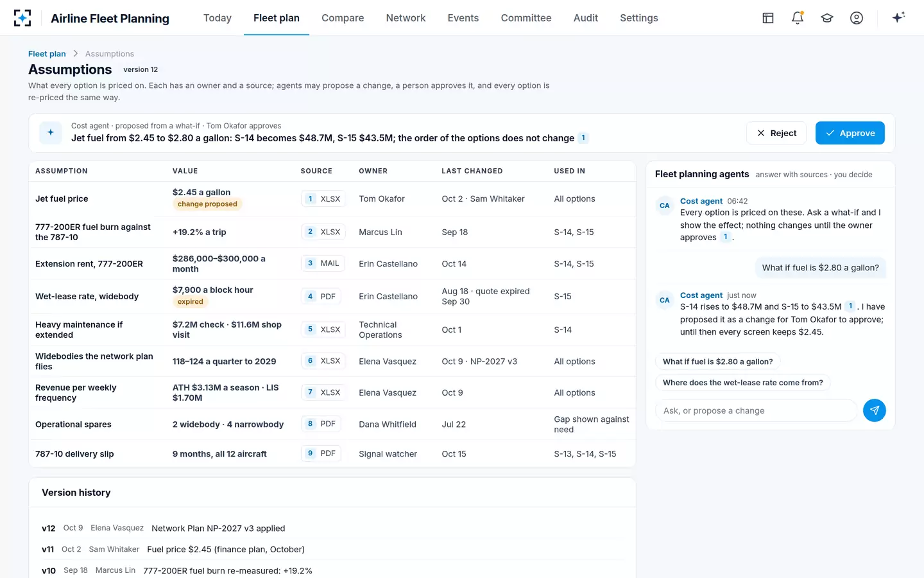The width and height of the screenshot is (924, 578).
Task: Switch to the Today tab
Action: click(218, 18)
